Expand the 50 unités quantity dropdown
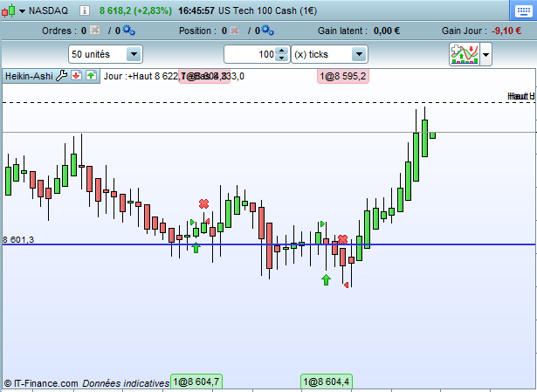The height and width of the screenshot is (392, 537). pos(134,54)
